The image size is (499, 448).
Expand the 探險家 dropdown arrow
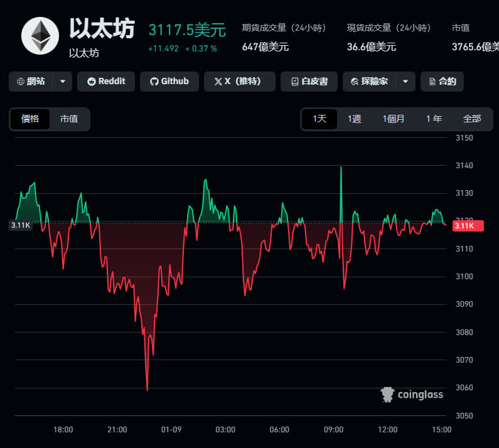[405, 82]
